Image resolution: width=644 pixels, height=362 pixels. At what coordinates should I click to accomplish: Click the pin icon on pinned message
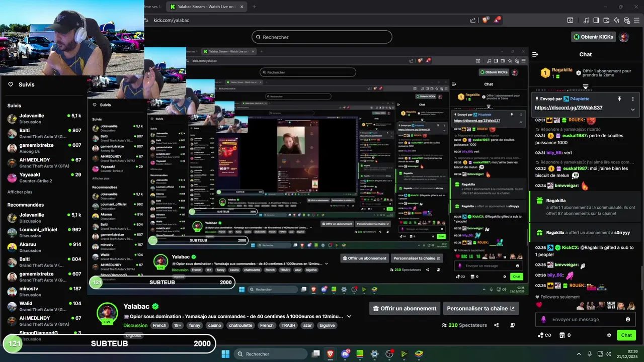click(619, 99)
